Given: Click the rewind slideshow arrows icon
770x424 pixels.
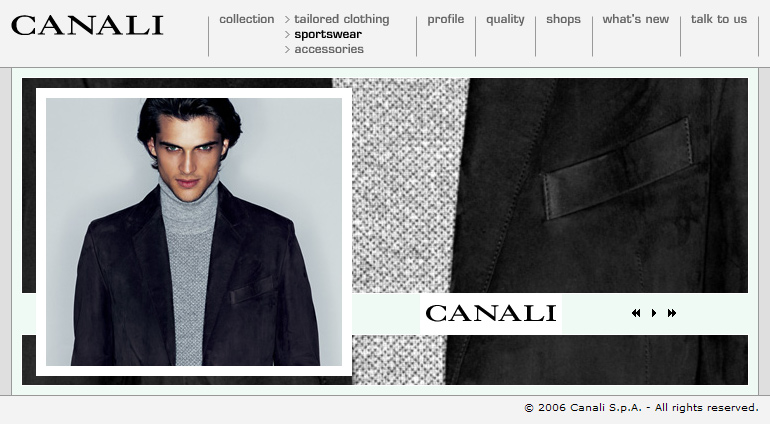Looking at the screenshot, I should point(636,313).
